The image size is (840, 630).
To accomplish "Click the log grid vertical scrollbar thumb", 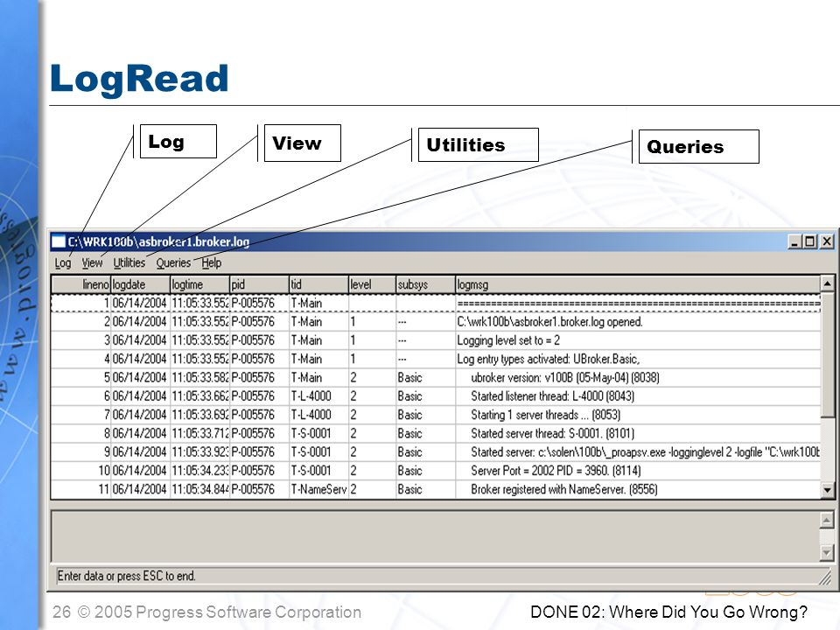I will (827, 353).
